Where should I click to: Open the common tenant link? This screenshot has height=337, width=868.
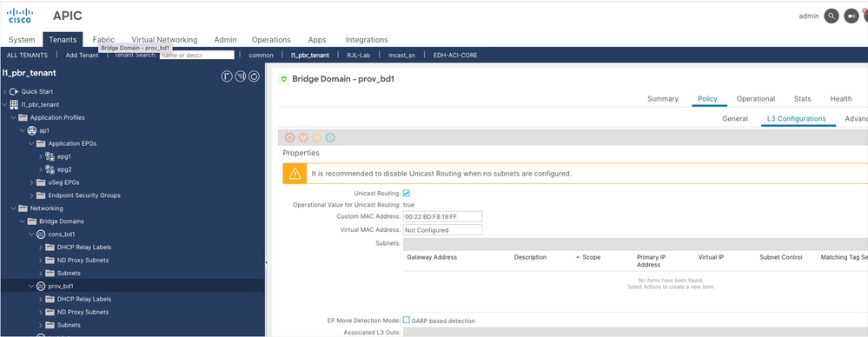pyautogui.click(x=262, y=55)
